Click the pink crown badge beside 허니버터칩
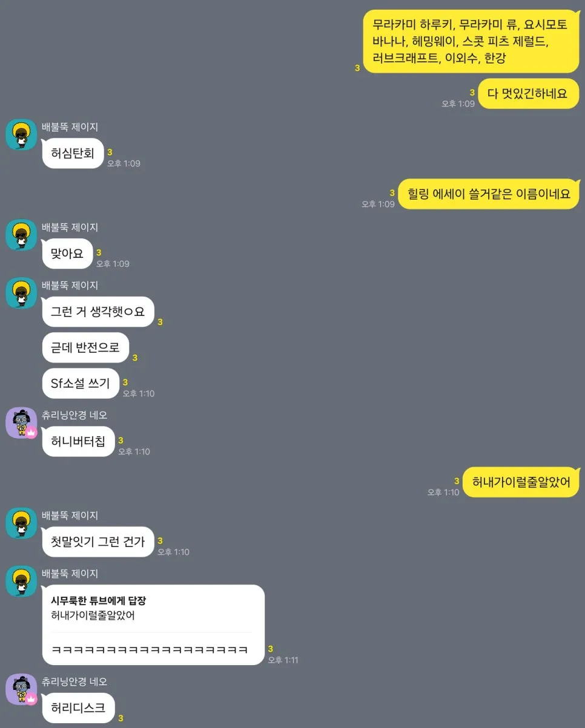The width and height of the screenshot is (585, 728). (x=31, y=432)
